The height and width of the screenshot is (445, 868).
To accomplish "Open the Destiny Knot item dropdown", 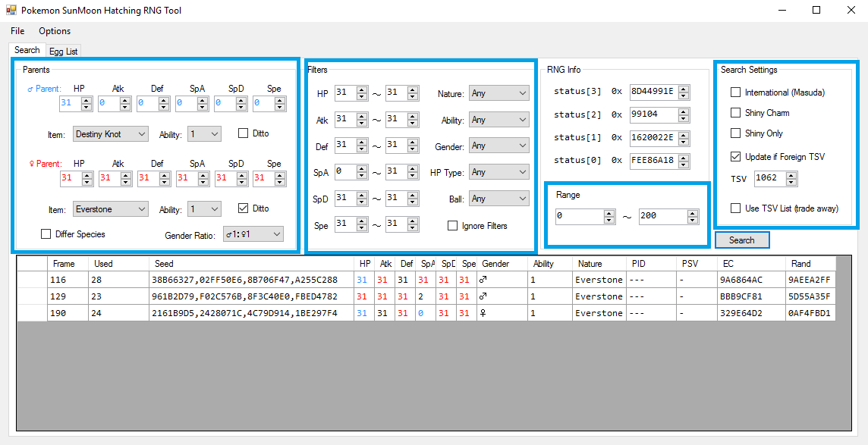I will 111,134.
